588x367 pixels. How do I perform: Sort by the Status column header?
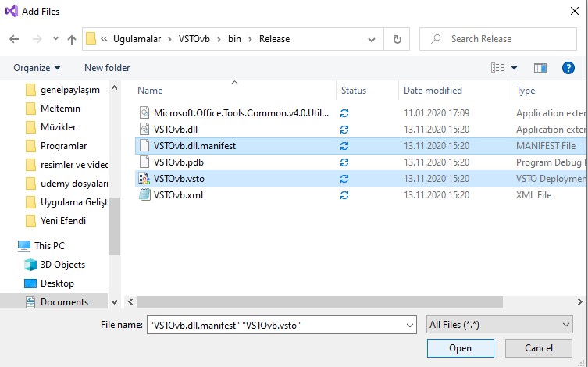(x=354, y=91)
